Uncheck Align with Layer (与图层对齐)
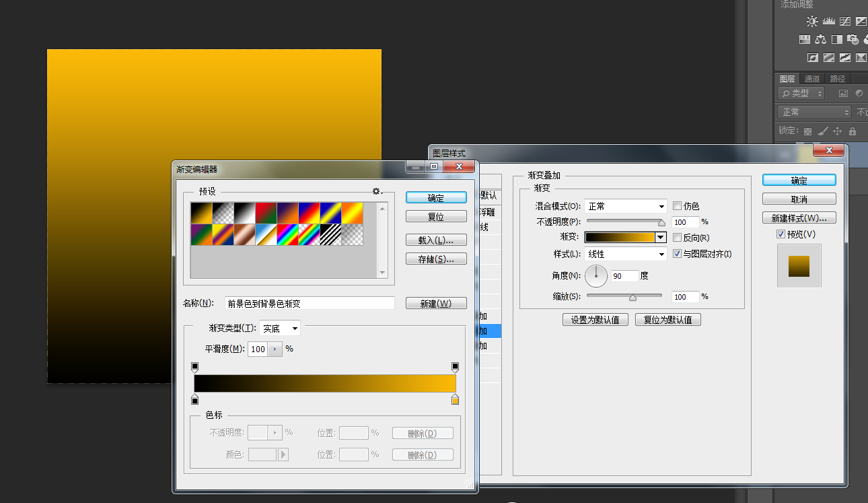The width and height of the screenshot is (868, 503). [x=677, y=254]
